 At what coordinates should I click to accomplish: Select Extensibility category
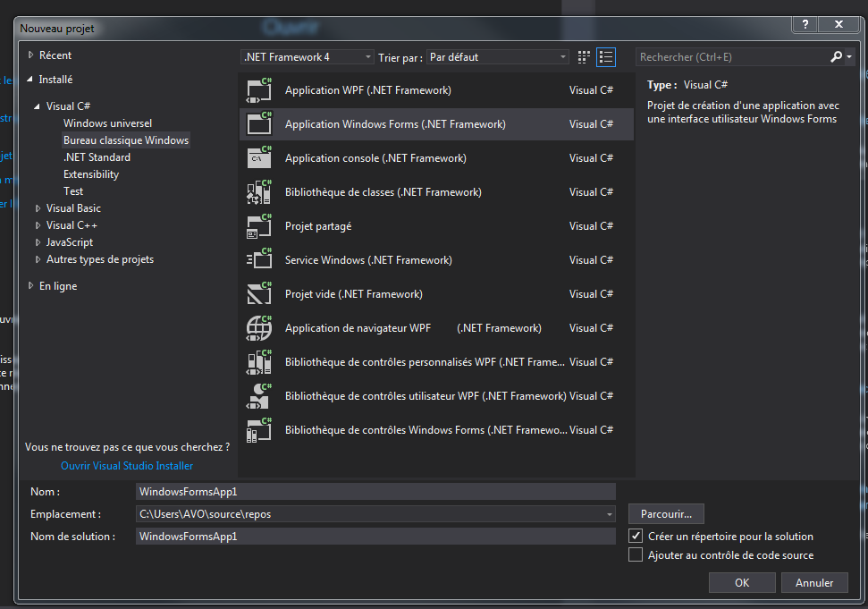91,174
